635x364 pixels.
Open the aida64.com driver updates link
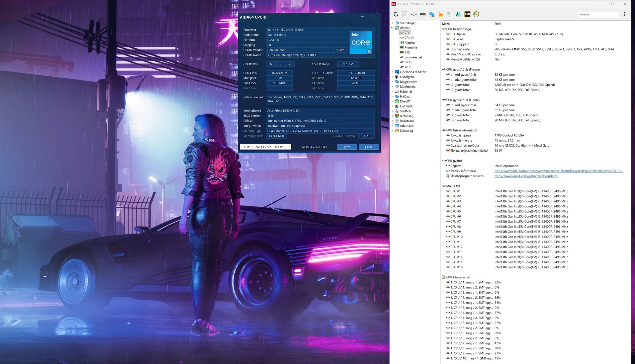(x=526, y=176)
